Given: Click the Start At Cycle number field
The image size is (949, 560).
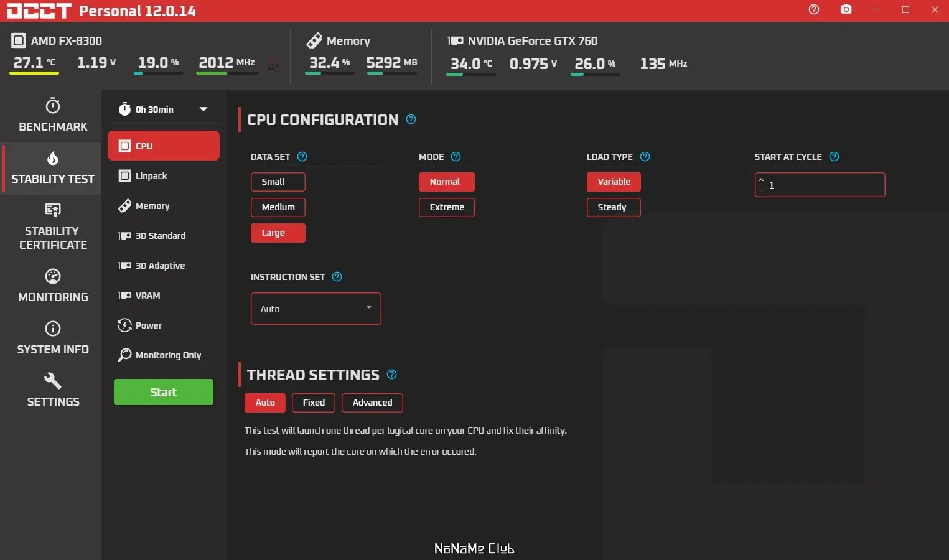Looking at the screenshot, I should [820, 185].
